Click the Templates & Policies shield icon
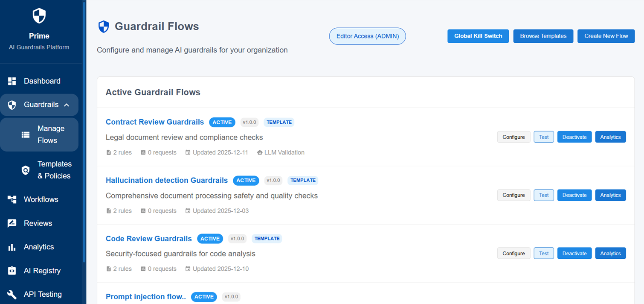 click(x=26, y=170)
